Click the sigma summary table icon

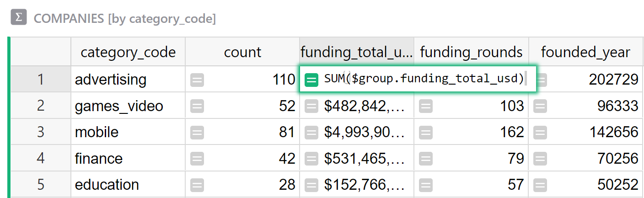tap(18, 18)
